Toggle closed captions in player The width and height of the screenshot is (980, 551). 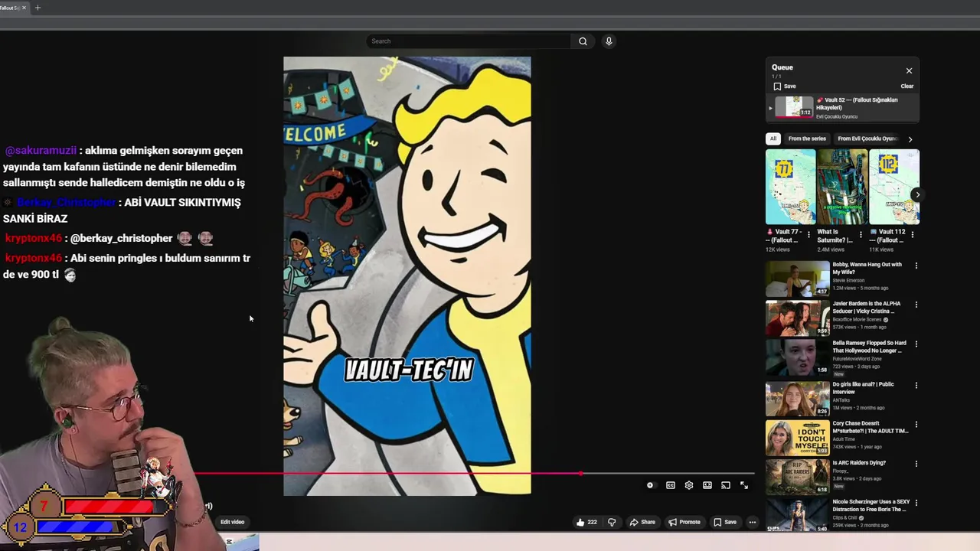point(670,485)
